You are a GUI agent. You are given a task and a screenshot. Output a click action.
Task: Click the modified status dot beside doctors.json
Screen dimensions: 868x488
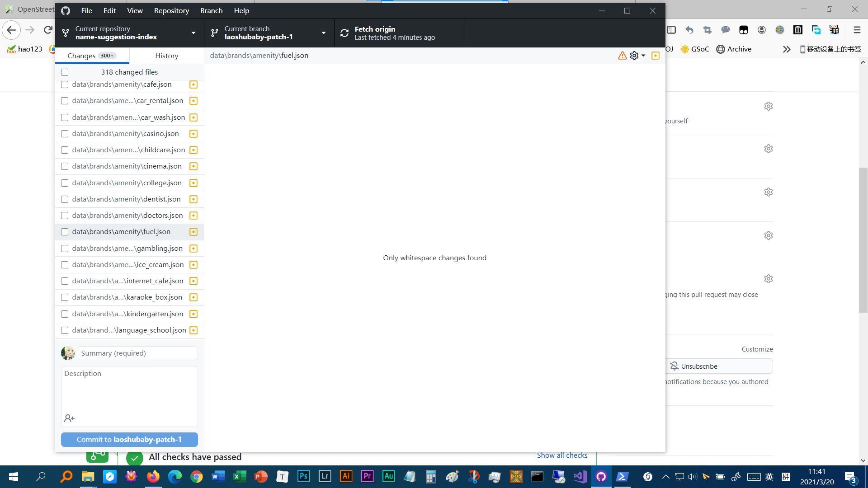point(193,216)
